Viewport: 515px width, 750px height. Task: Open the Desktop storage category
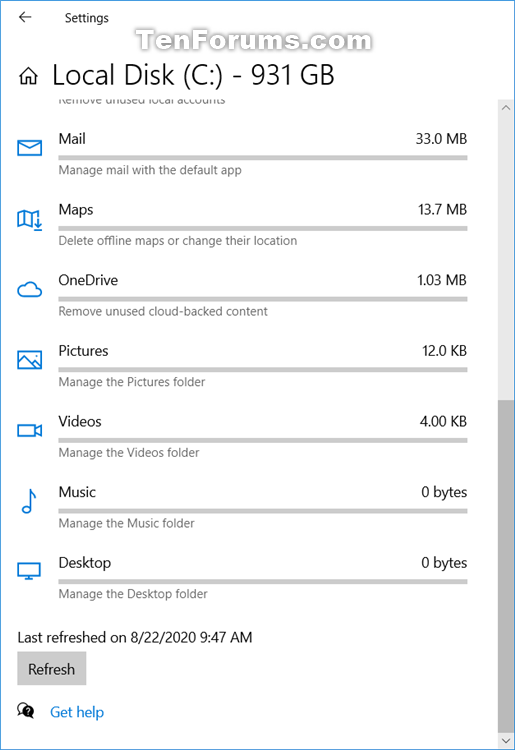[242, 578]
